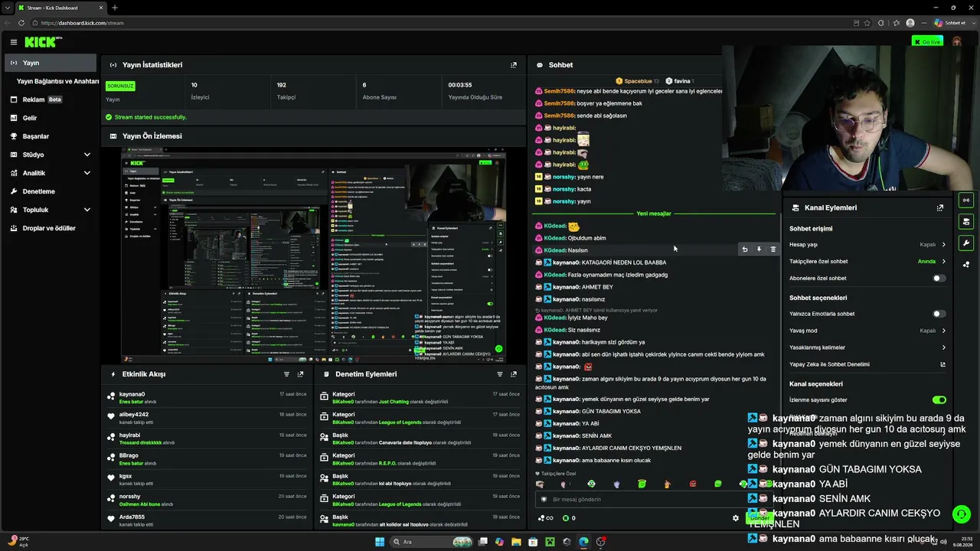Click the Yayında Olduğu Süre timer
Screen dimensions: 980x551
[x=460, y=85]
